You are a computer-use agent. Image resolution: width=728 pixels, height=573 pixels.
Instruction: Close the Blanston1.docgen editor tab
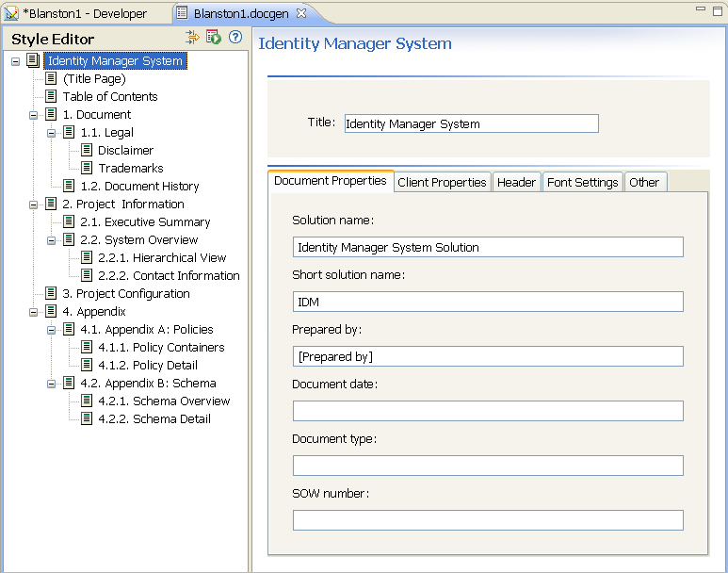301,13
